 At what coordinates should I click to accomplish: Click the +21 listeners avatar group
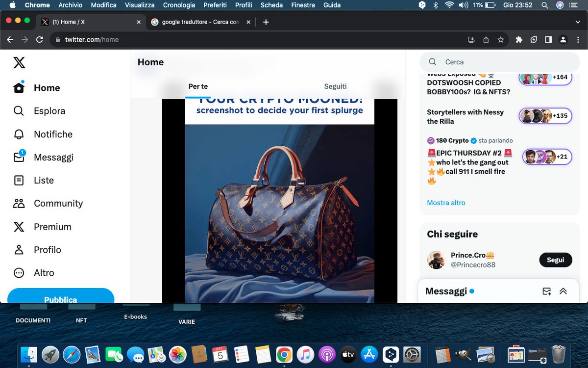(547, 157)
